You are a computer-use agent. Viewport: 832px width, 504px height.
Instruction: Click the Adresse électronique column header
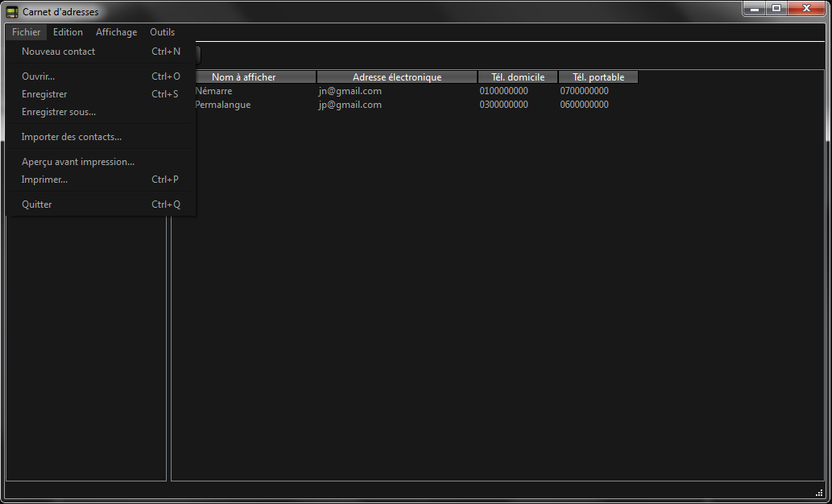point(397,77)
